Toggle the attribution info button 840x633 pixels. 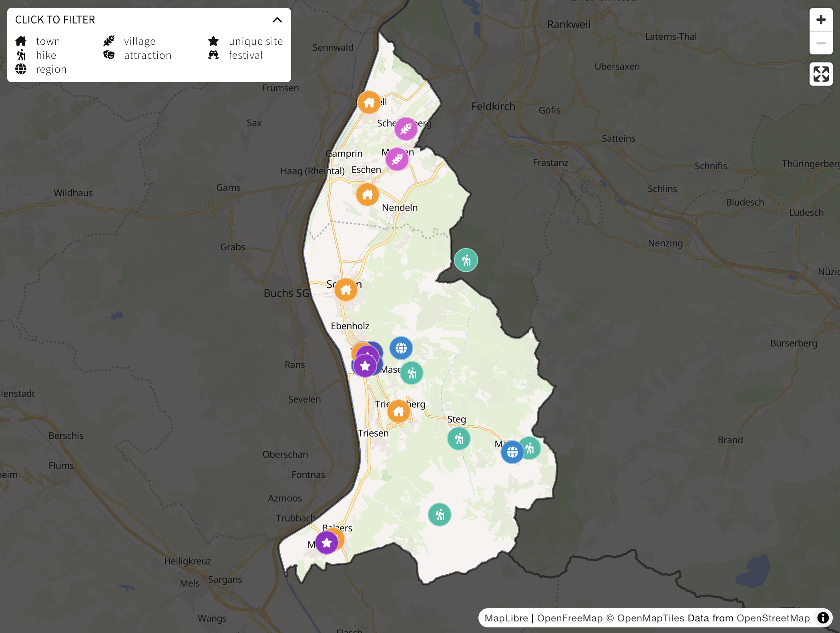point(823,618)
